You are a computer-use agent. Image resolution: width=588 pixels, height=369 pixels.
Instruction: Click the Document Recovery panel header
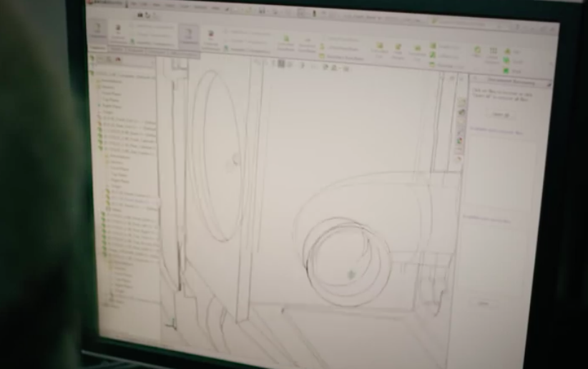click(510, 81)
